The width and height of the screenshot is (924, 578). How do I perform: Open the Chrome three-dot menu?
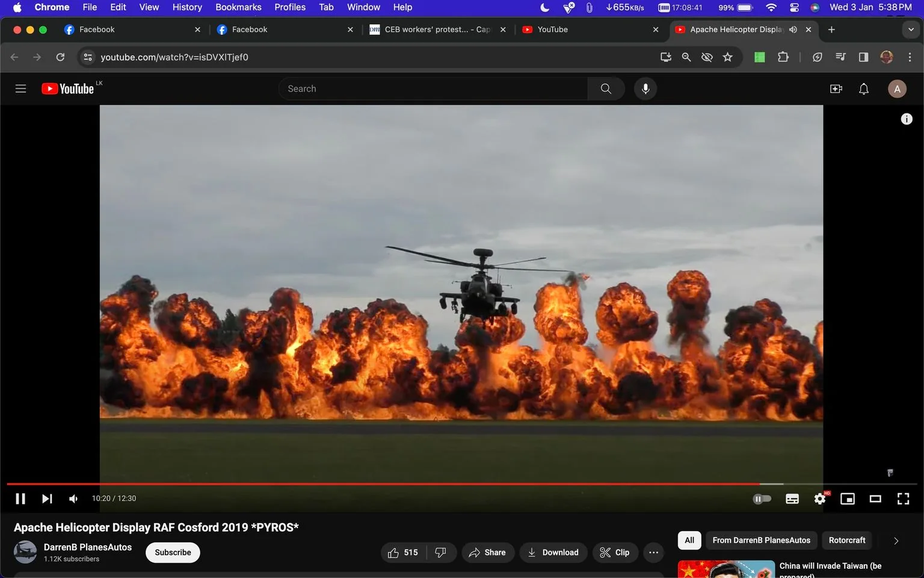910,57
